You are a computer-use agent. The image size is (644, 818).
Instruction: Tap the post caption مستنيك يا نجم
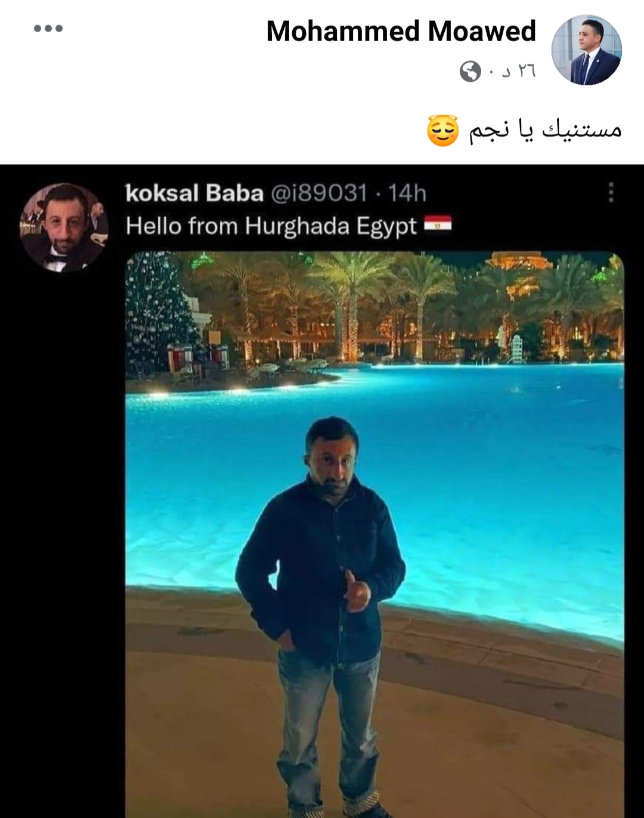pos(545,130)
